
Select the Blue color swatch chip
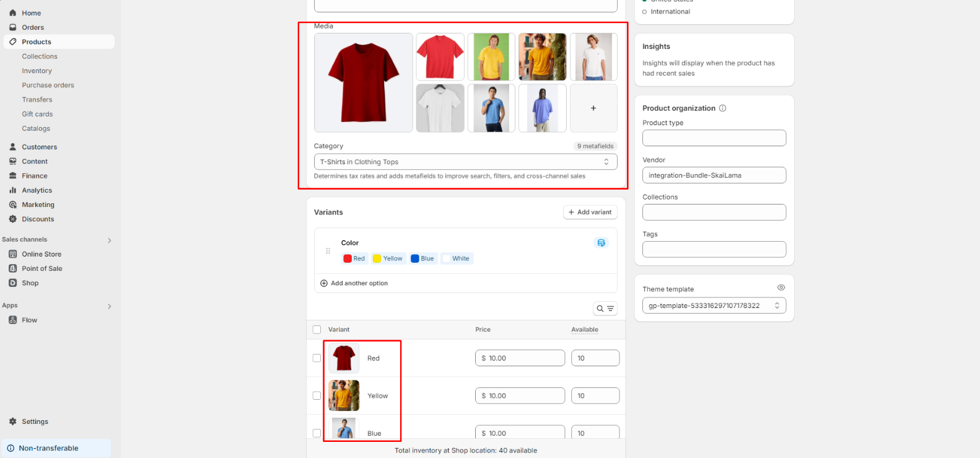[x=422, y=259]
